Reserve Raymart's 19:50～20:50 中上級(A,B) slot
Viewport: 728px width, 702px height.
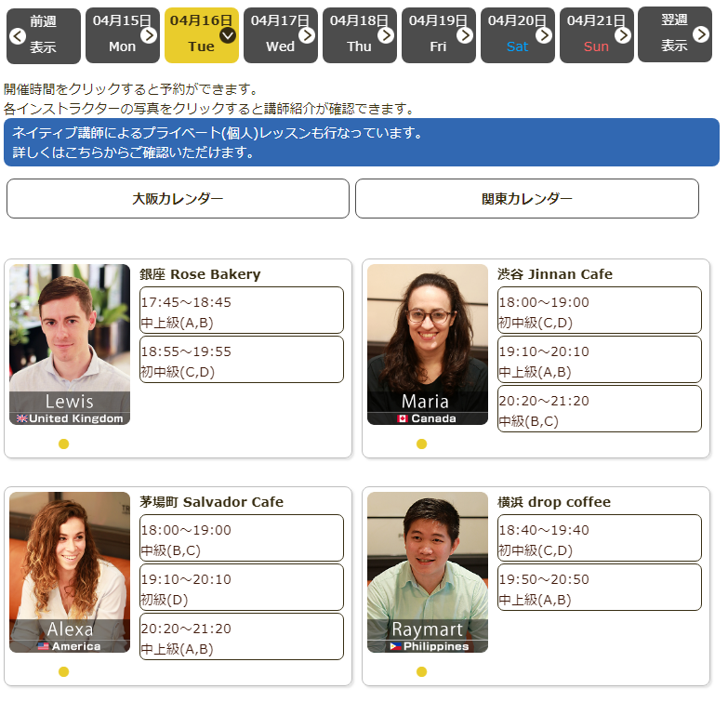click(599, 588)
